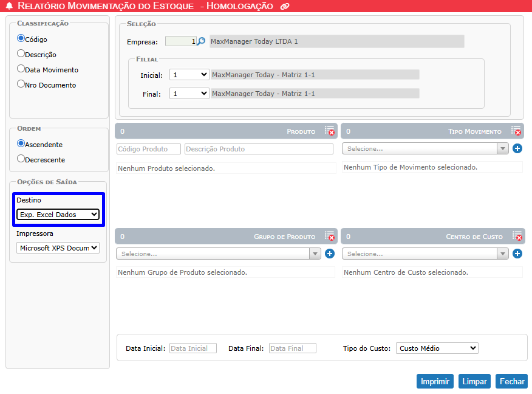
Task: Select Data Movimento classification option
Action: tap(21, 69)
